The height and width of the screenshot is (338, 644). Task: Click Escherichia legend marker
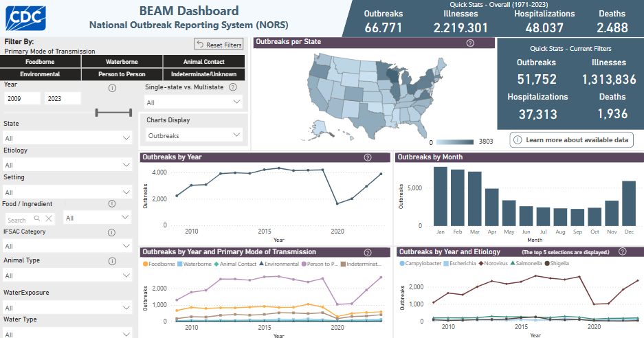(x=447, y=263)
